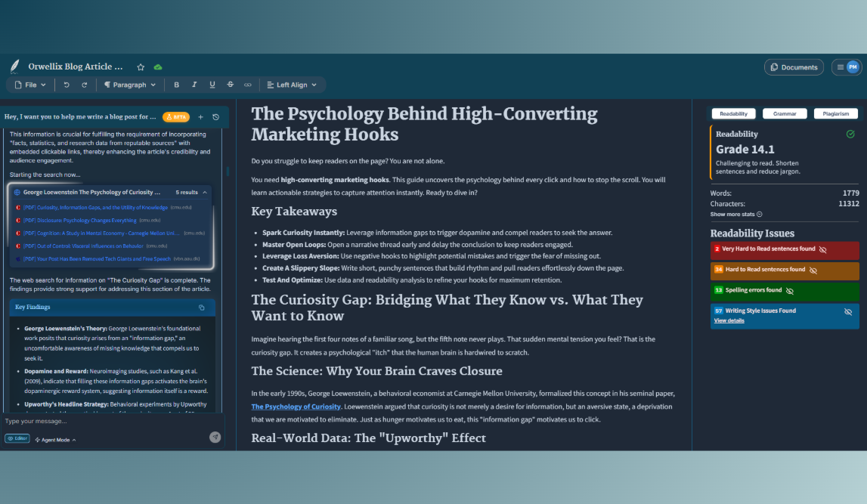Apply Underline formatting
867x504 pixels.
click(x=212, y=85)
